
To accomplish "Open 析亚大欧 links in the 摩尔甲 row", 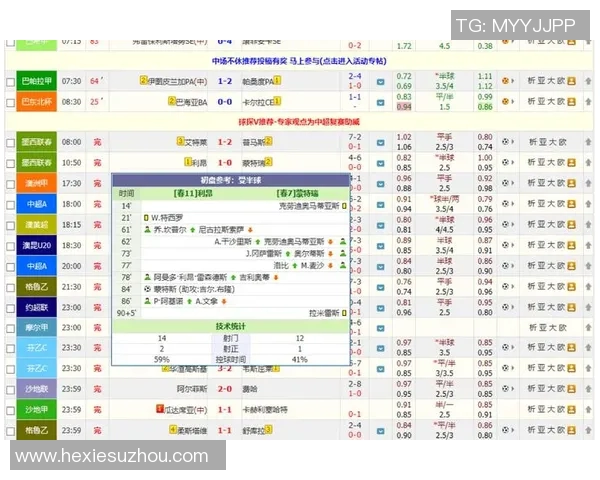I will (547, 328).
